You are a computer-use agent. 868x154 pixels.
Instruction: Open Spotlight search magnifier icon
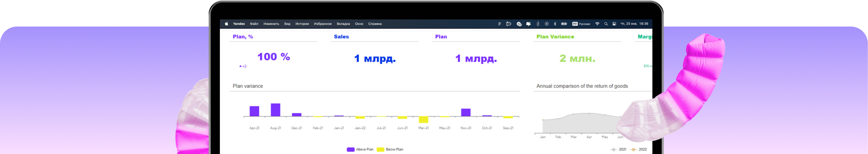point(606,24)
